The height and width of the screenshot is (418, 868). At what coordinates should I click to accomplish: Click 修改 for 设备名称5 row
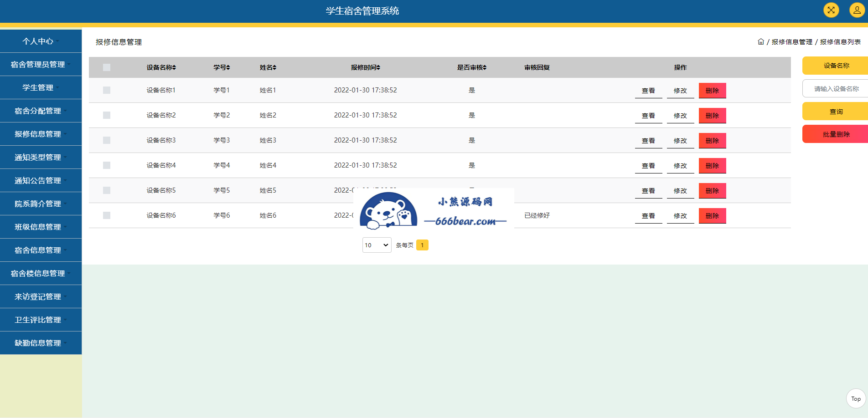pos(680,191)
